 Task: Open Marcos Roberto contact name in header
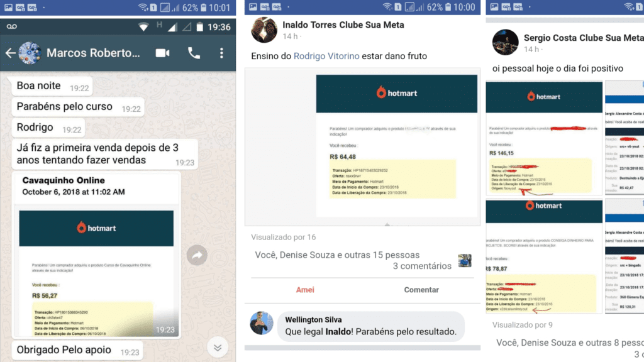[93, 53]
